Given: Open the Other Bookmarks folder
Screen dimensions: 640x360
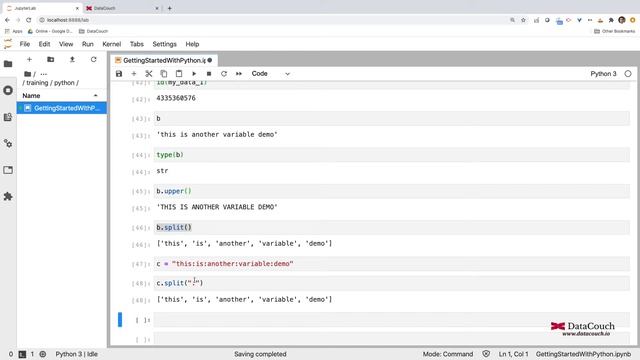Looking at the screenshot, I should pyautogui.click(x=615, y=31).
